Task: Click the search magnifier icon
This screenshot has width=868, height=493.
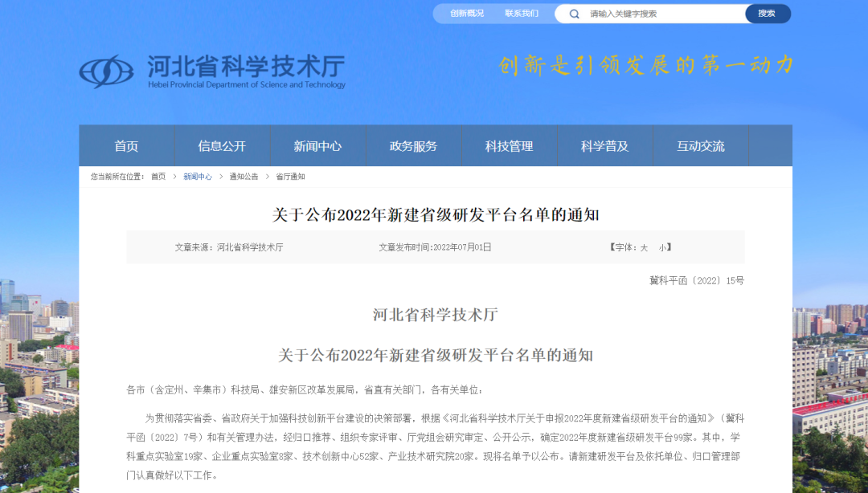Action: click(x=574, y=13)
